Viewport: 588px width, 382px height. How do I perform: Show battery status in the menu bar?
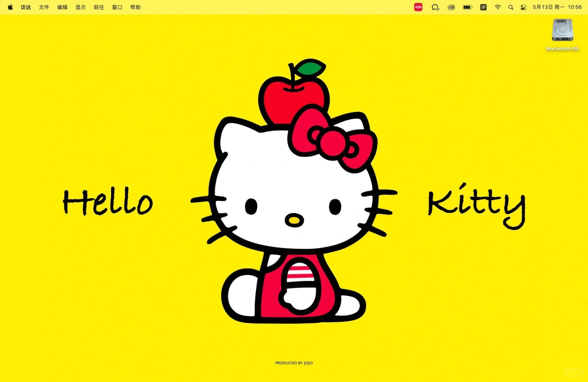pos(468,7)
